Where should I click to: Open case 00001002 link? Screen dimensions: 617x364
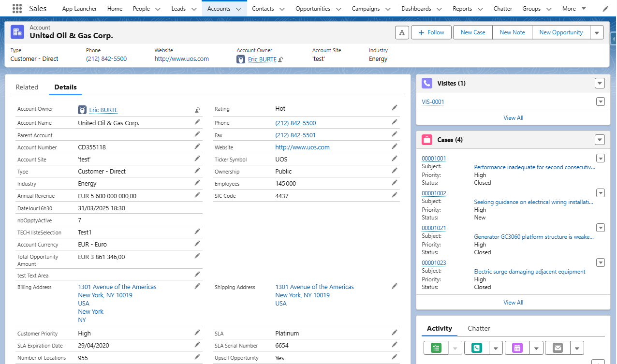pos(434,193)
